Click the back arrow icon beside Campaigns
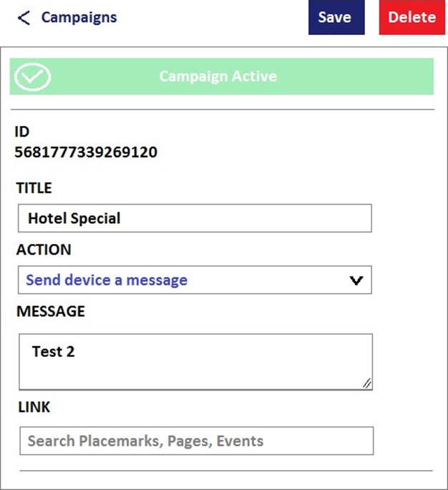448x490 pixels. tap(24, 18)
